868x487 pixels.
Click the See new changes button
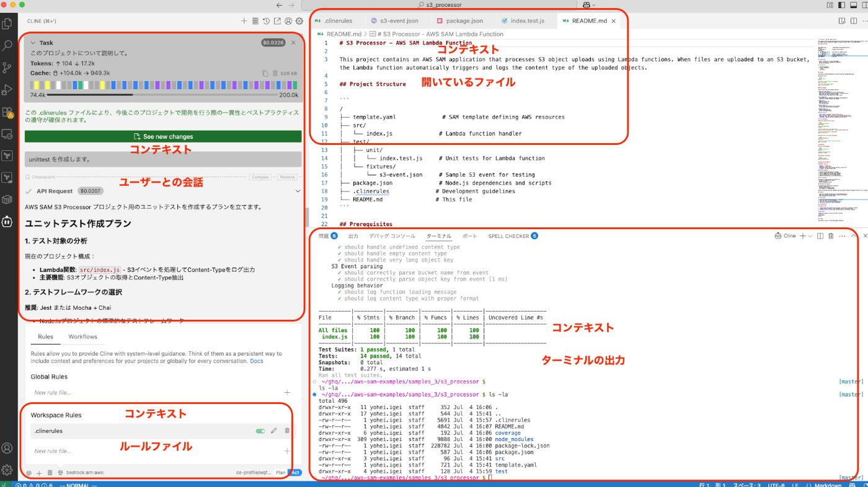pyautogui.click(x=163, y=136)
